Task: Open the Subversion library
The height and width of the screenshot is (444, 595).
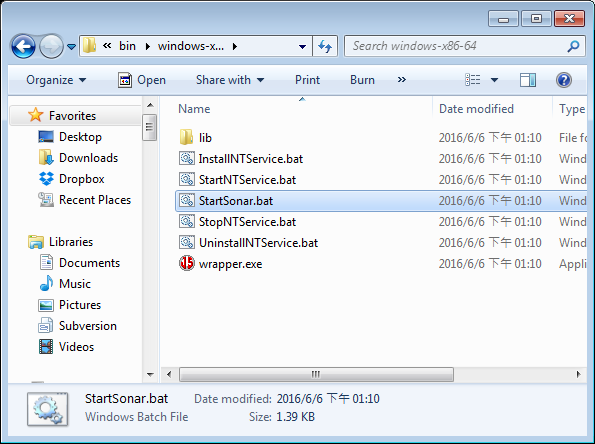Action: coord(87,326)
